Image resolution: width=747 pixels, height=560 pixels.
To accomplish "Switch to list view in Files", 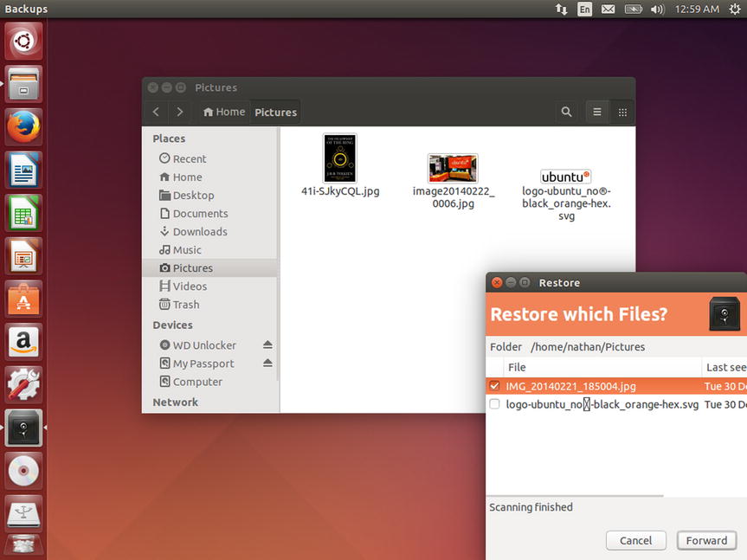I will 596,112.
